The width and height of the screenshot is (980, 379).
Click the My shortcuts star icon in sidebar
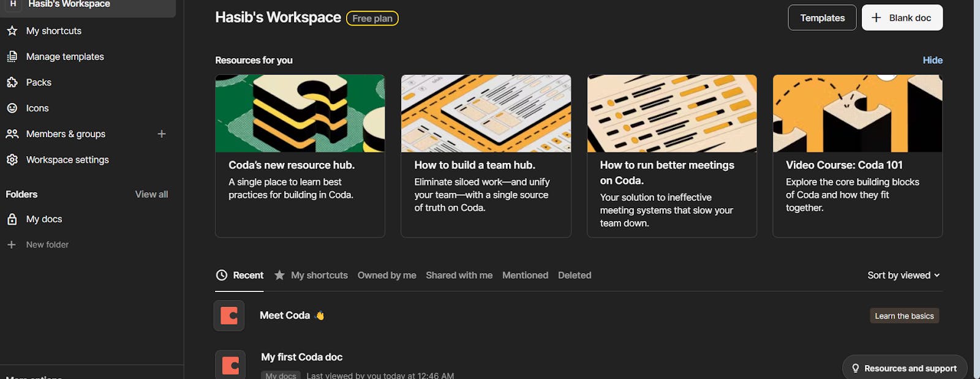click(12, 31)
